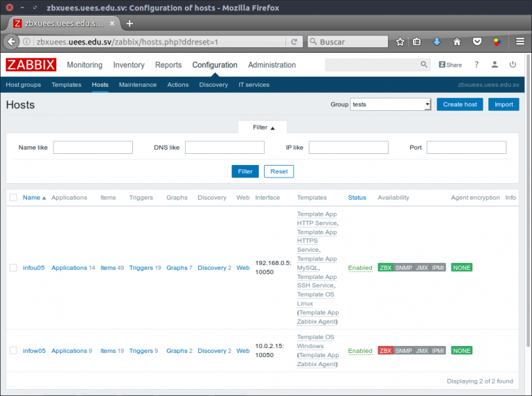
Task: Focus the DNS like filter field
Action: coord(224,148)
